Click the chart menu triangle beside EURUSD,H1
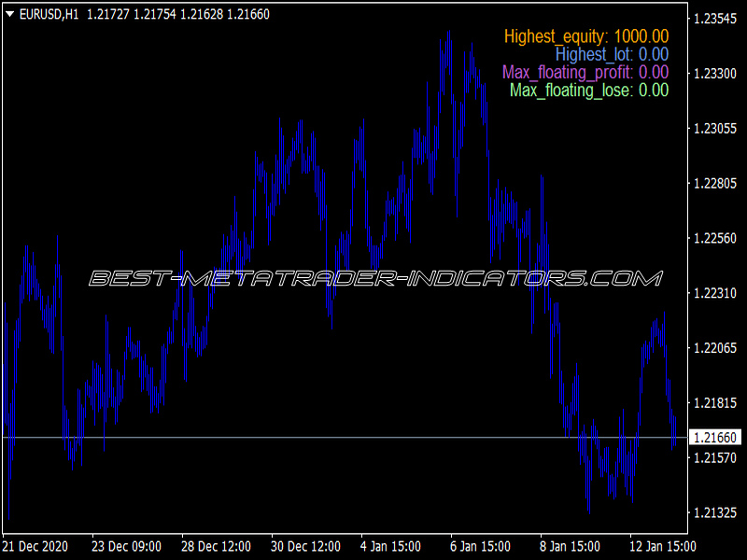Viewport: 747px width, 560px height. pyautogui.click(x=9, y=14)
